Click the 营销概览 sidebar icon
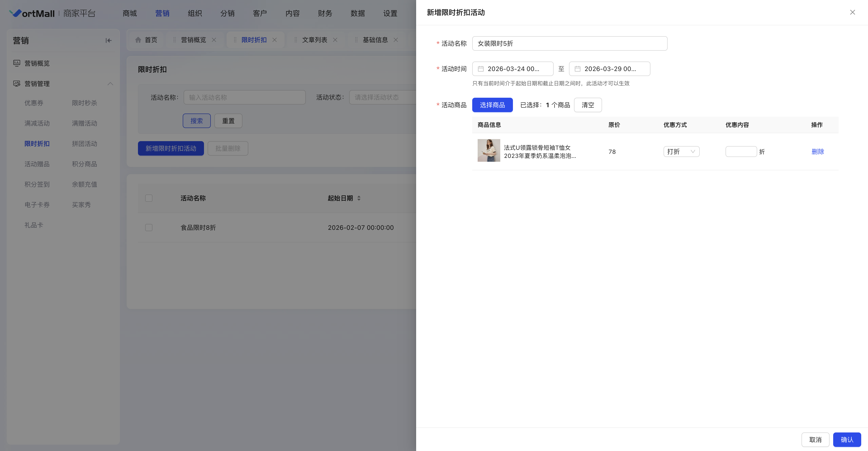This screenshot has width=868, height=451. tap(17, 63)
